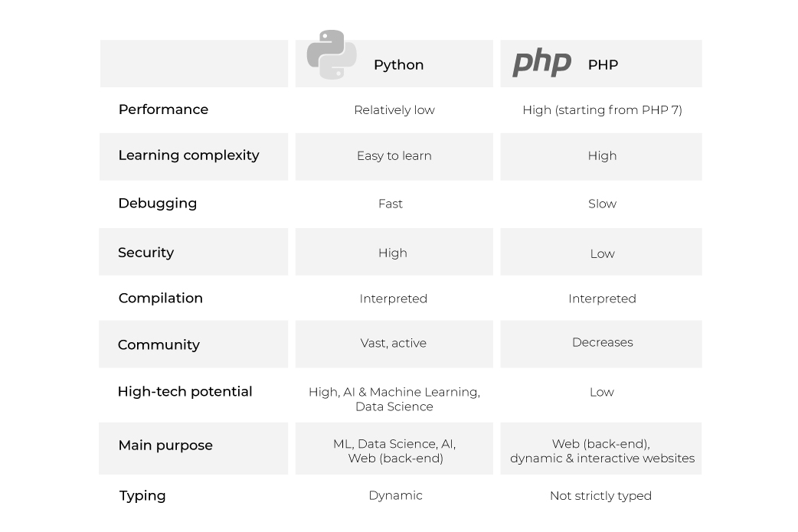
Task: Click the 'Vast, active' community cell
Action: (x=394, y=343)
